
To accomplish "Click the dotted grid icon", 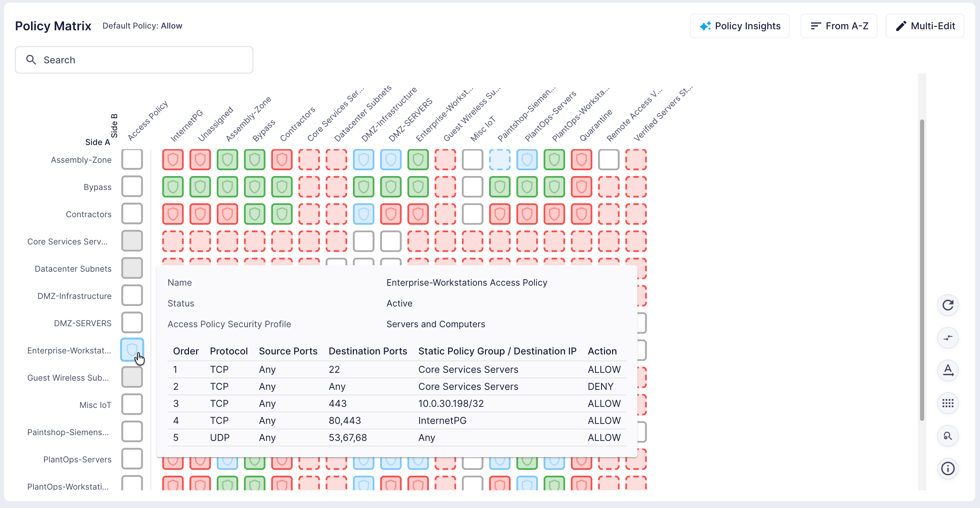I will point(948,403).
